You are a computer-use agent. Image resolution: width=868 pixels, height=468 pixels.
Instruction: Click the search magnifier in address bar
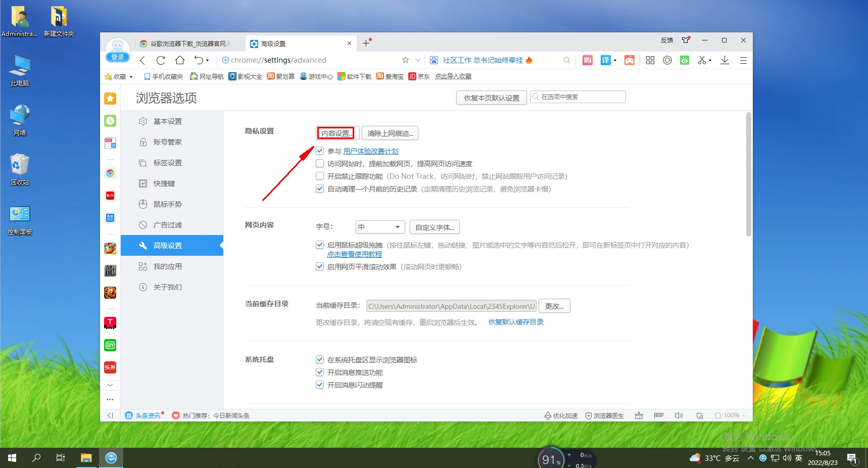coord(567,60)
